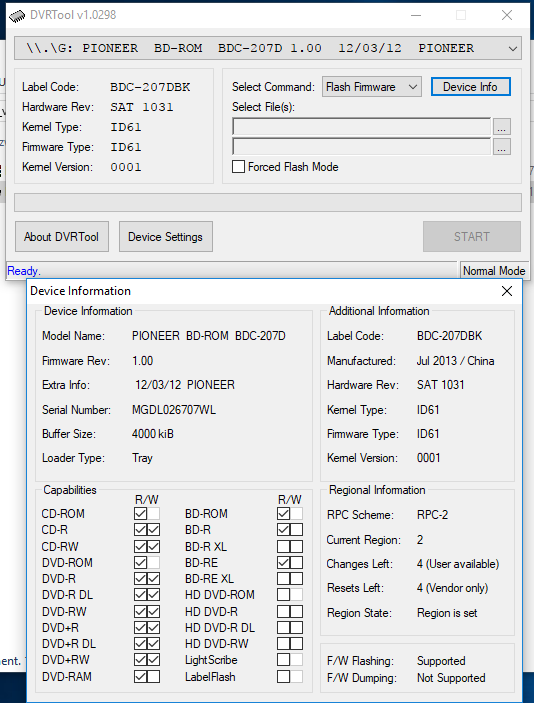Click the HD DVD-ROM read checkbox
This screenshot has height=703, width=534.
[283, 595]
